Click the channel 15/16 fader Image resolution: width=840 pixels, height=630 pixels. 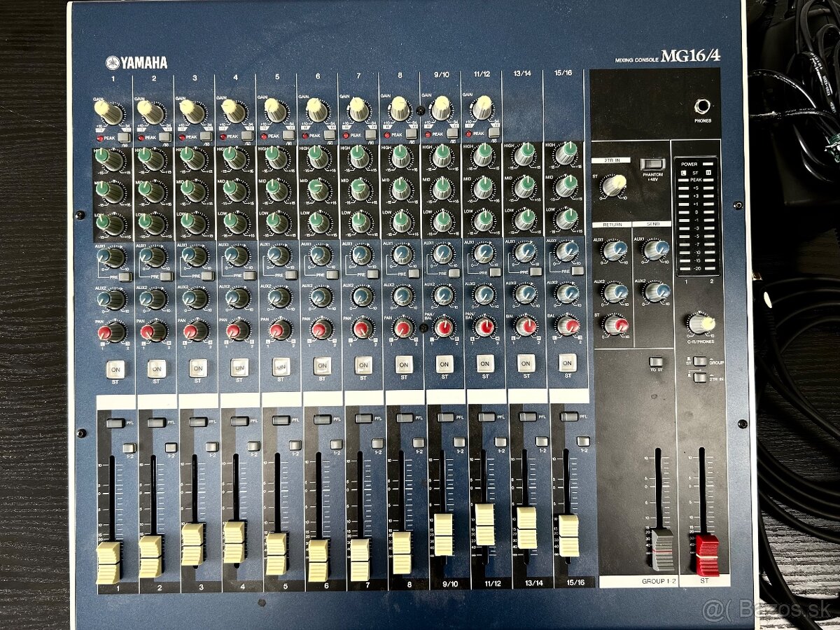(568, 535)
